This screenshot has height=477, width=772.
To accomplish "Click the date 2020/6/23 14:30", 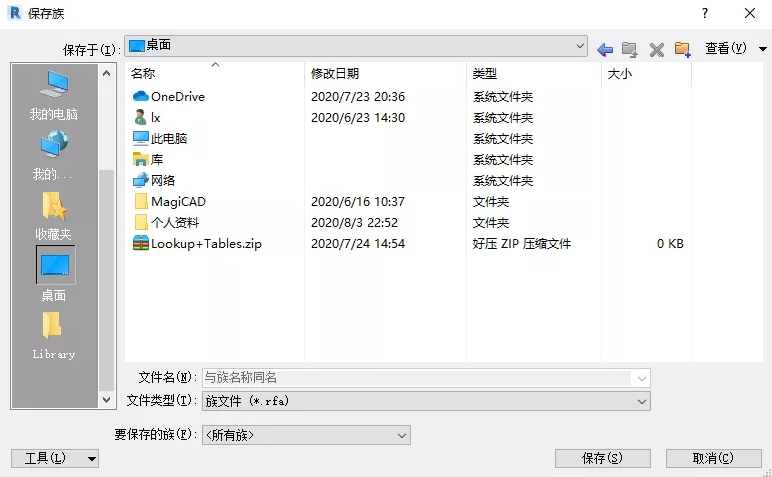I will [x=358, y=118].
